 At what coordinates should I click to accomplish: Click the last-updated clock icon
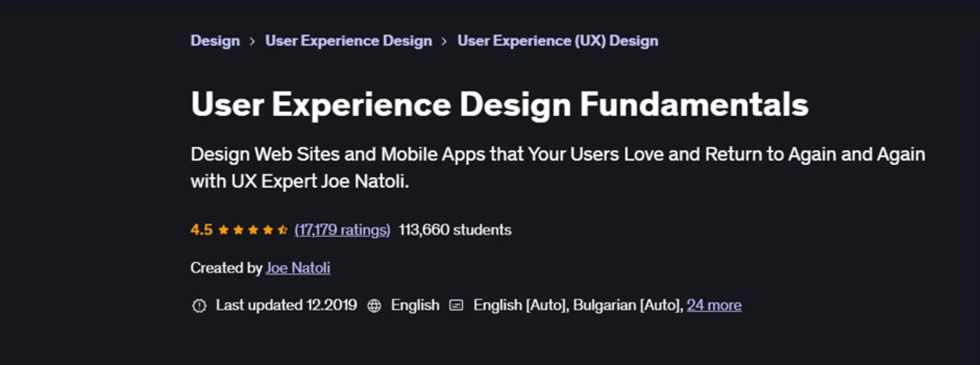click(200, 305)
